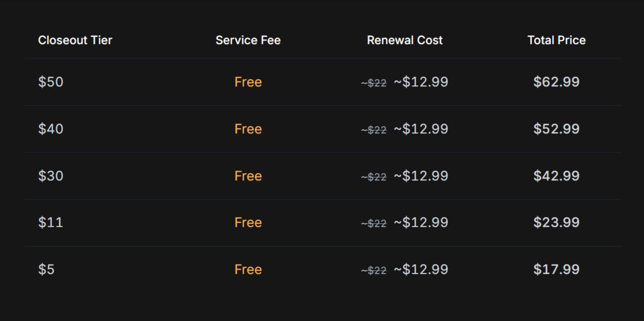The height and width of the screenshot is (321, 644).
Task: Click the $62.99 total price
Action: click(557, 82)
